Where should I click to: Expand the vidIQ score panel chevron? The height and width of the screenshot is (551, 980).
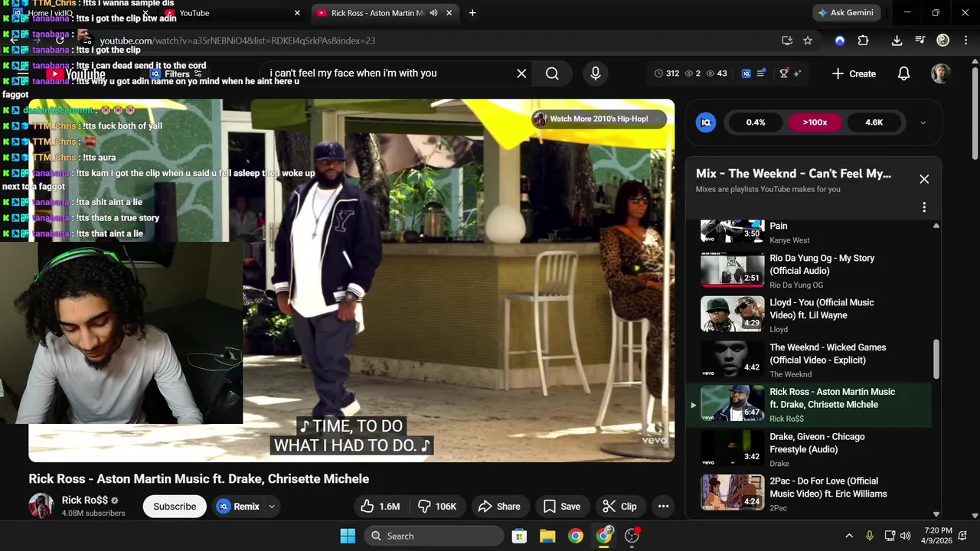tap(923, 122)
